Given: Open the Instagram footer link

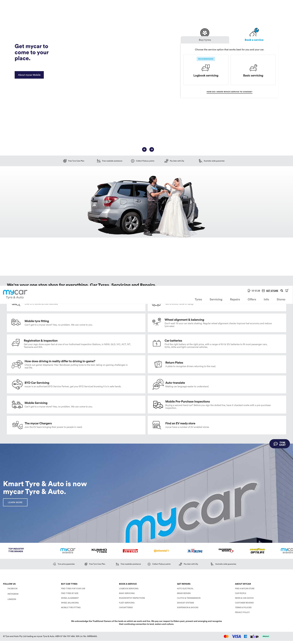Looking at the screenshot, I should click(x=13, y=594).
